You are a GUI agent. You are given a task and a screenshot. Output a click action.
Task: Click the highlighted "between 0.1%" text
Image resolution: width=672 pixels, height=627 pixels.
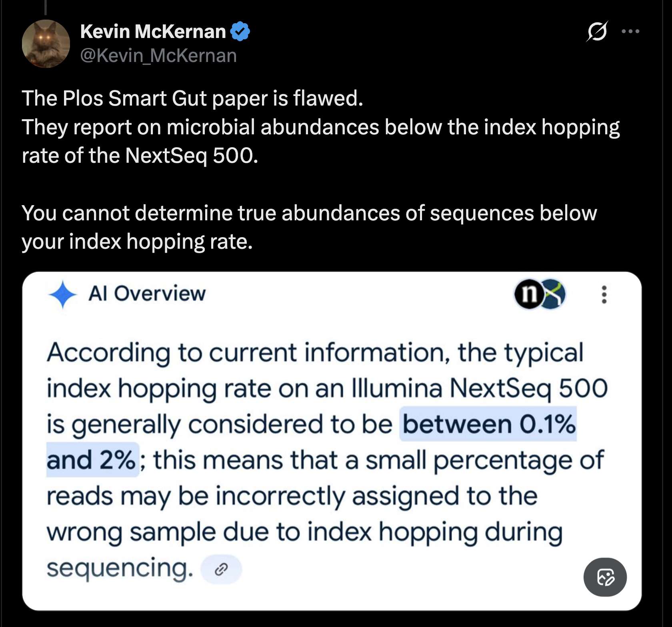pos(488,424)
